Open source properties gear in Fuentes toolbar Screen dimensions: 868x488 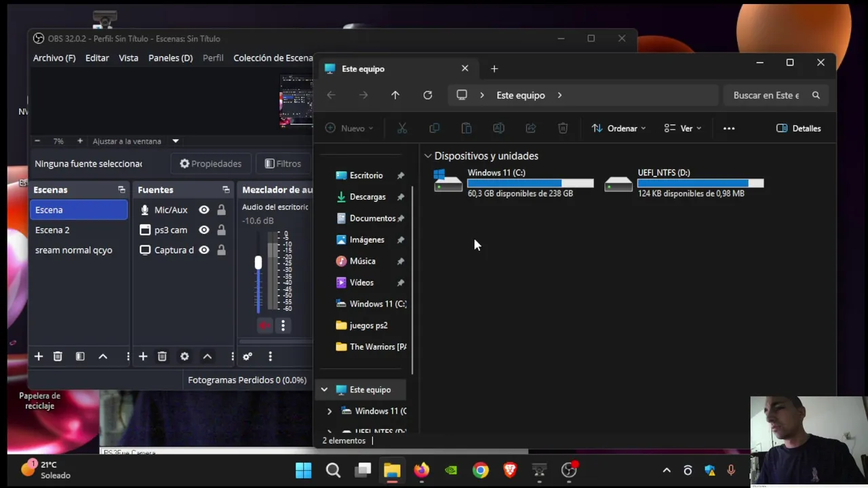coord(184,357)
